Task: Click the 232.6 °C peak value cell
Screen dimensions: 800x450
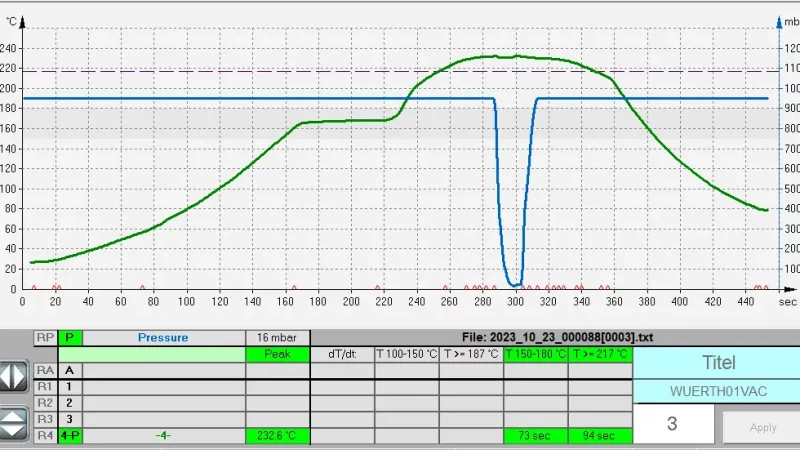Action: (277, 436)
